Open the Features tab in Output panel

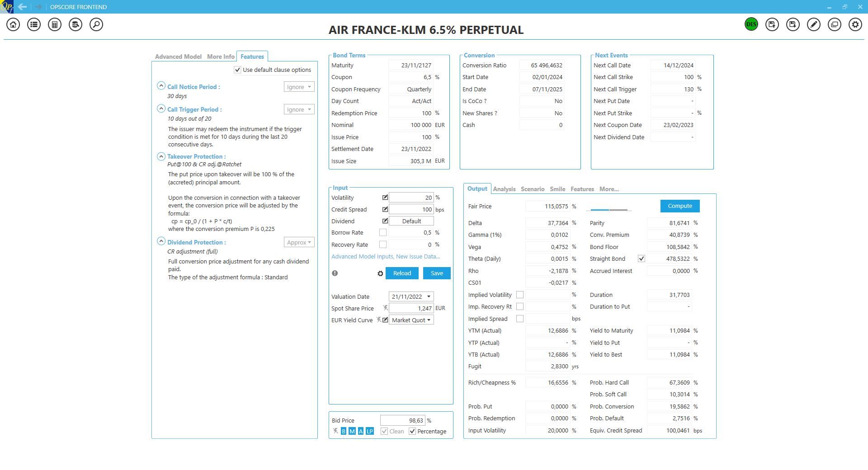pos(582,189)
